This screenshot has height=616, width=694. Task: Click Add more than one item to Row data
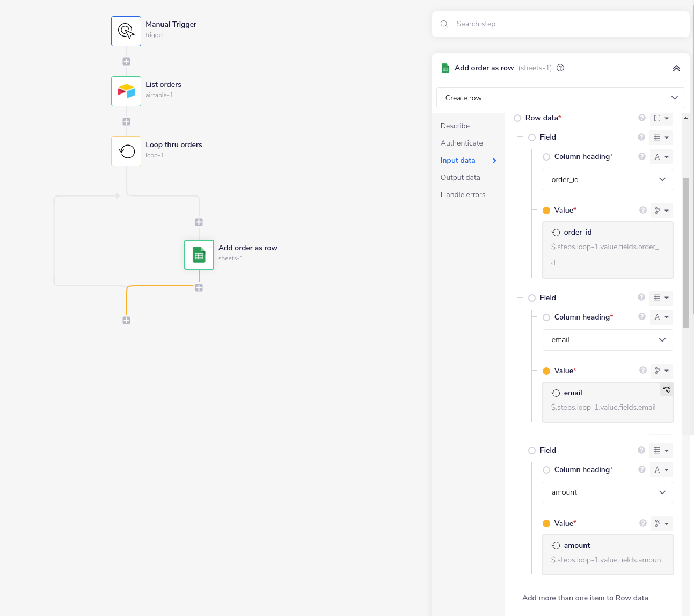[585, 598]
